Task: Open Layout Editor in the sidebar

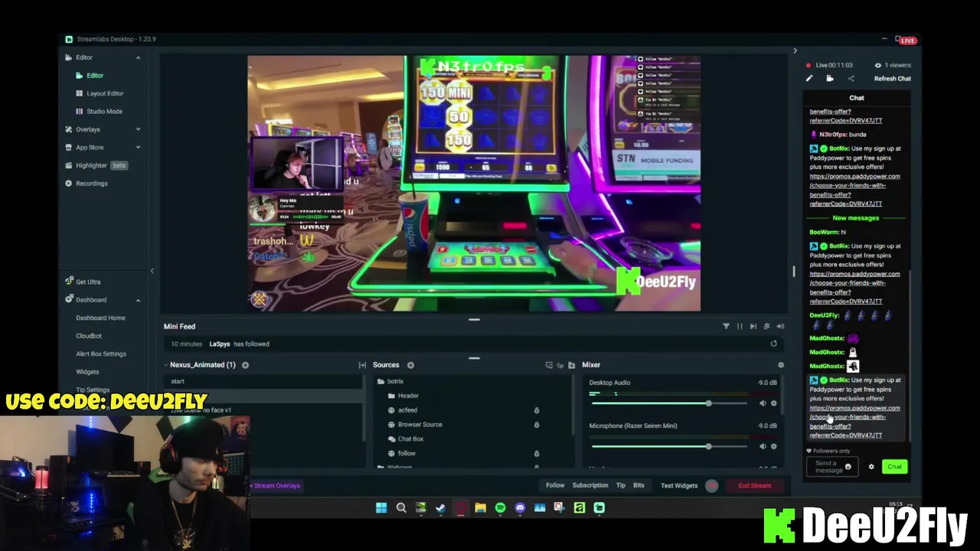Action: (x=105, y=93)
